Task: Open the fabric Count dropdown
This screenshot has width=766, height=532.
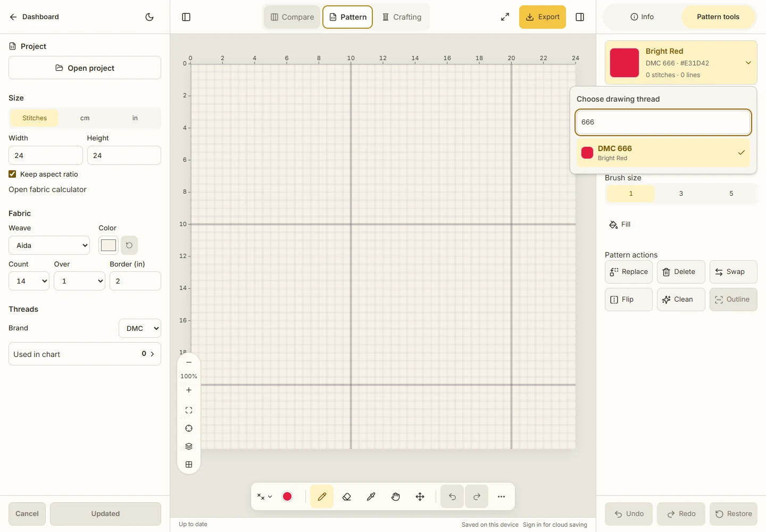Action: pyautogui.click(x=29, y=281)
